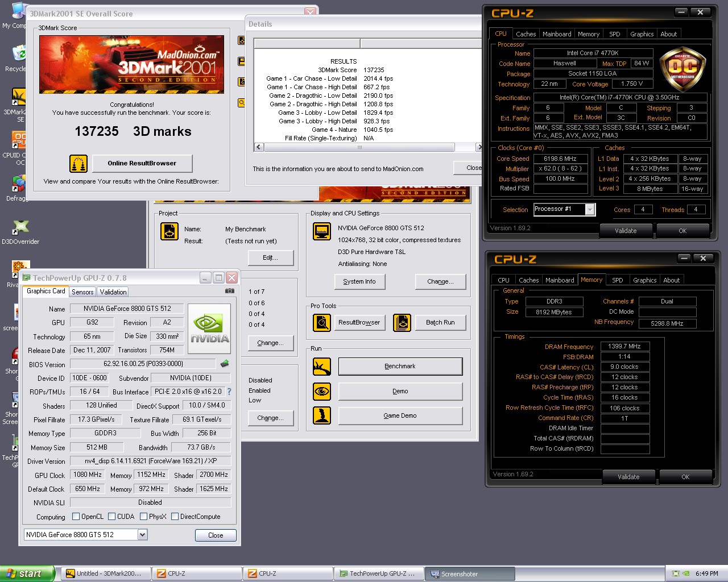Open the GPU selection dropdown in GPU-Z

coord(142,535)
